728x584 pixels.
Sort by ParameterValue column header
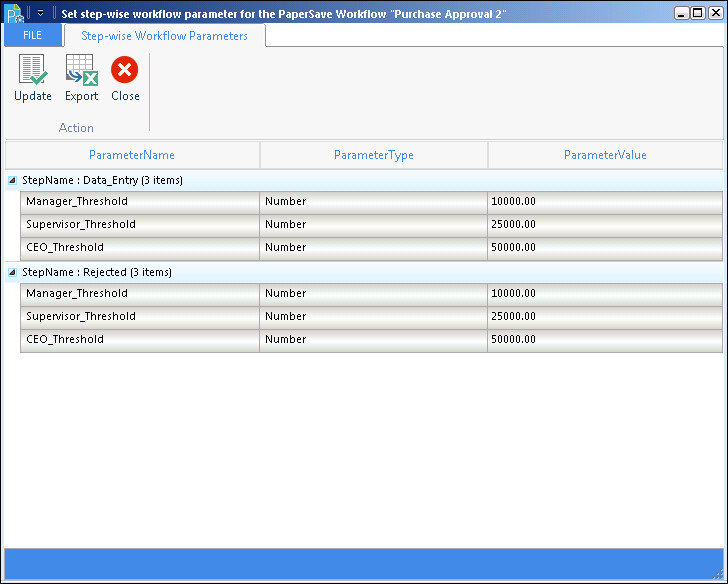[x=605, y=155]
